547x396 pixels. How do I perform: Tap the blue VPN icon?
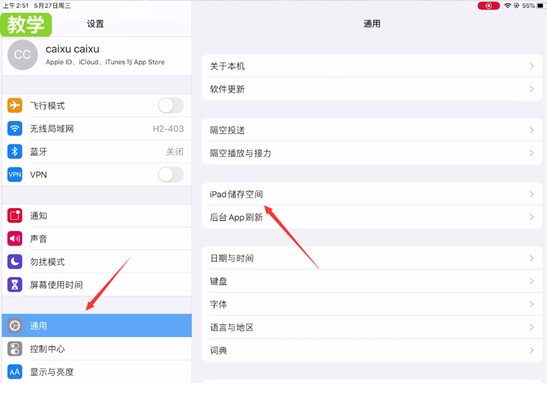pyautogui.click(x=15, y=174)
